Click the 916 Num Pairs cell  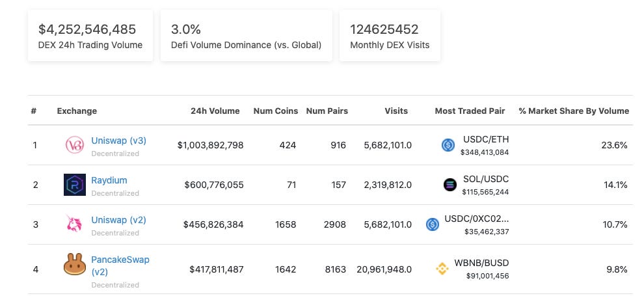click(x=338, y=145)
